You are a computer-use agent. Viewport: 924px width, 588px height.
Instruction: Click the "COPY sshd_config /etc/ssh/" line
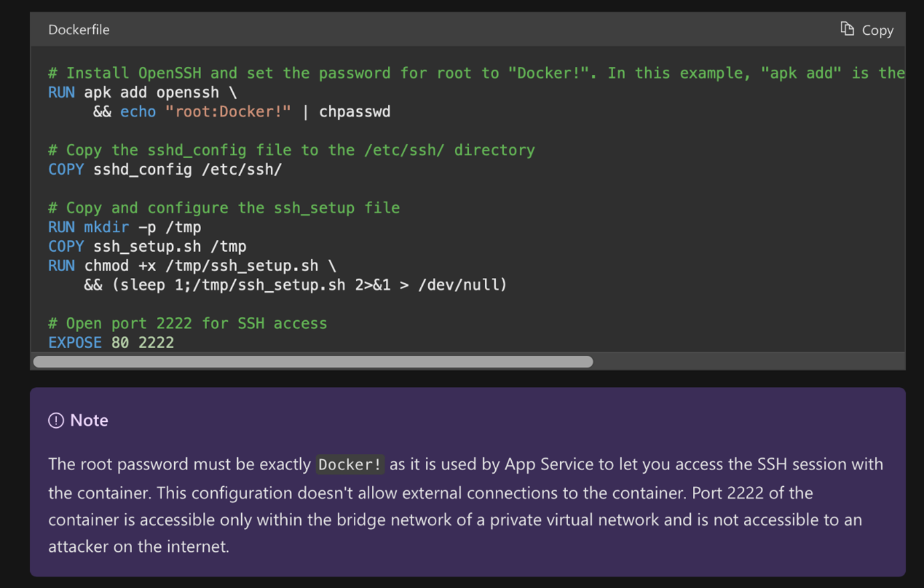(165, 169)
